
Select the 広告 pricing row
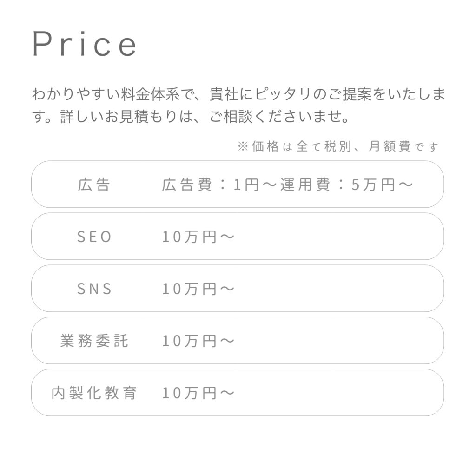pyautogui.click(x=238, y=184)
